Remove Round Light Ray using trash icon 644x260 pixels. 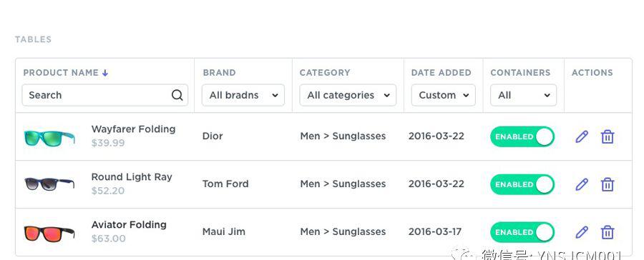pyautogui.click(x=608, y=184)
